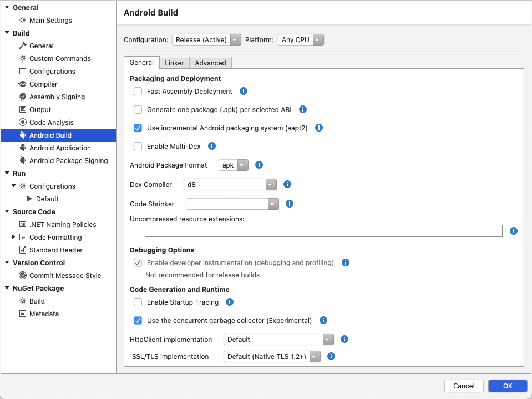This screenshot has height=399, width=532.
Task: Click the Code Formatting icon
Action: click(23, 237)
